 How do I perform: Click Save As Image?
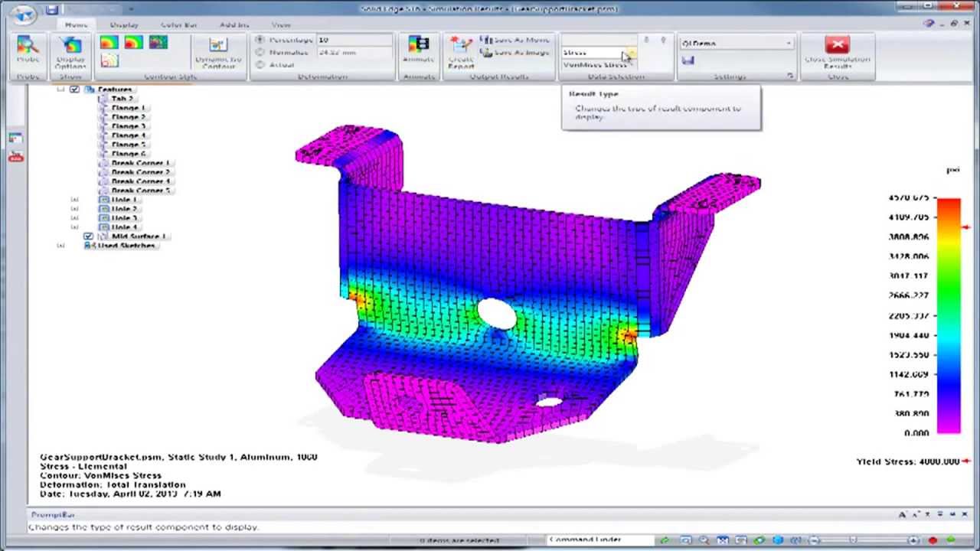514,52
